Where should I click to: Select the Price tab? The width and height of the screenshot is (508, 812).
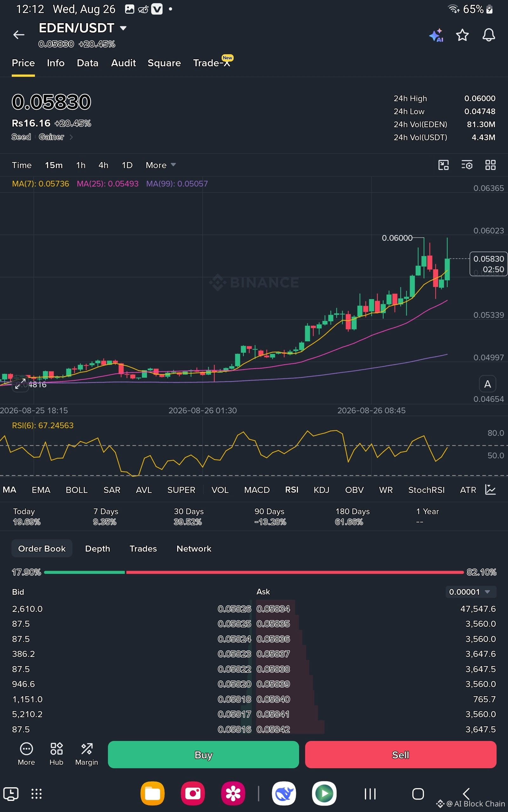23,63
